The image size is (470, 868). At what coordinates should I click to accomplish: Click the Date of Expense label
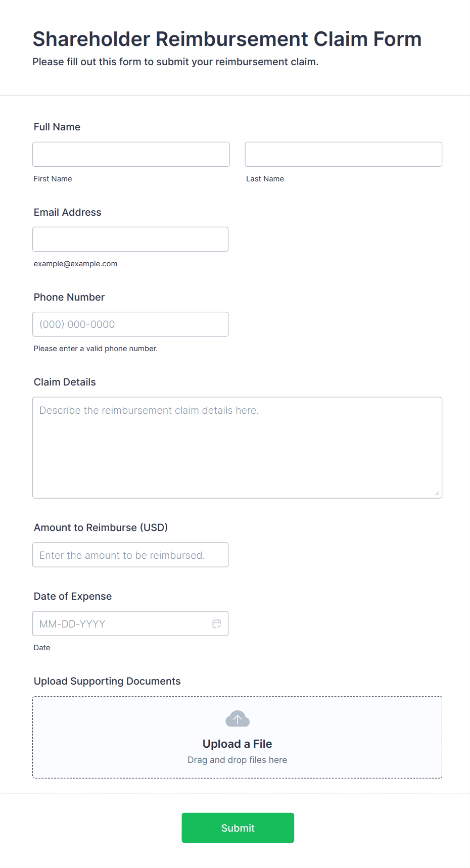point(73,596)
